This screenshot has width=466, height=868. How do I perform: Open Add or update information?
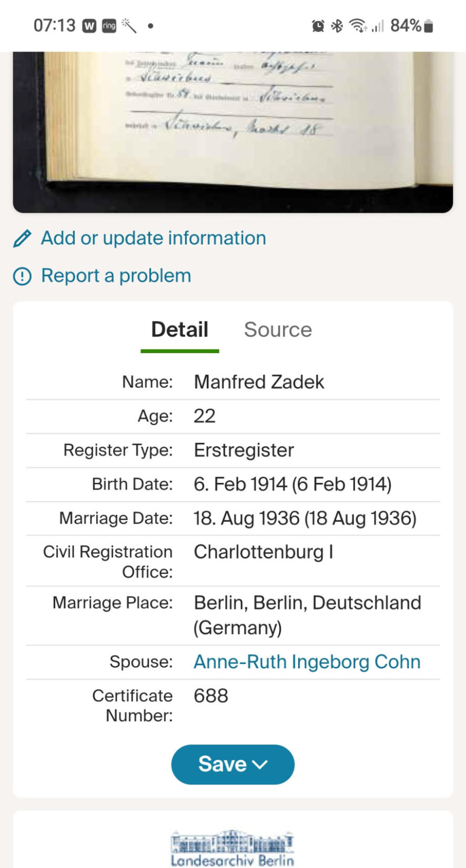(154, 239)
